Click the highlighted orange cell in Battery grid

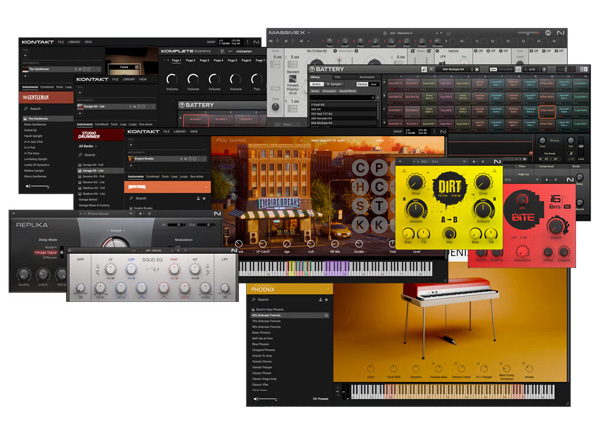[547, 111]
